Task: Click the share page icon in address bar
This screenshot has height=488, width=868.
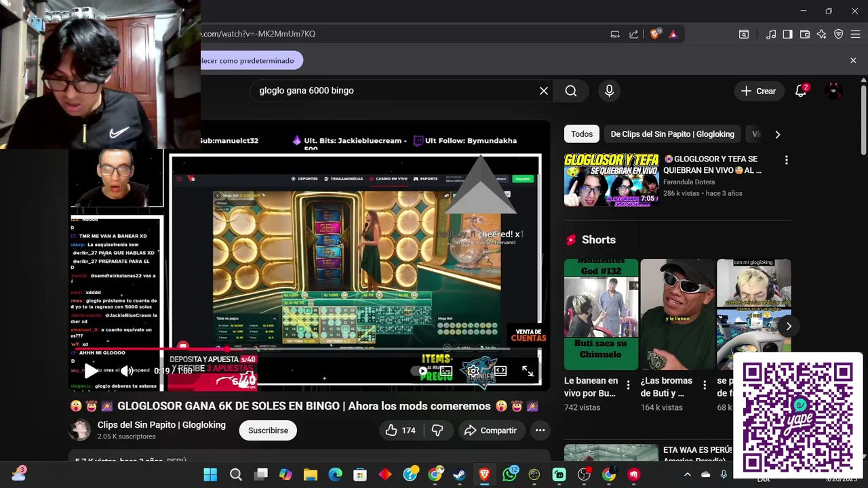Action: tap(633, 34)
